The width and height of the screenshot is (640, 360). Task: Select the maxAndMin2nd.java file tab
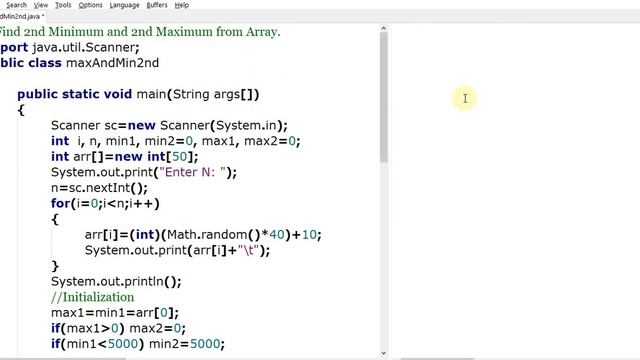tap(22, 16)
